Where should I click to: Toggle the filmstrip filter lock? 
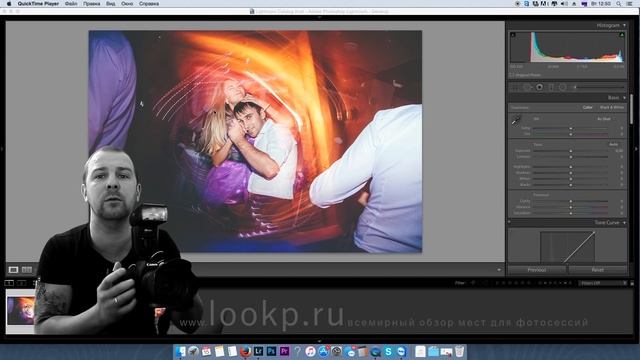tap(632, 283)
